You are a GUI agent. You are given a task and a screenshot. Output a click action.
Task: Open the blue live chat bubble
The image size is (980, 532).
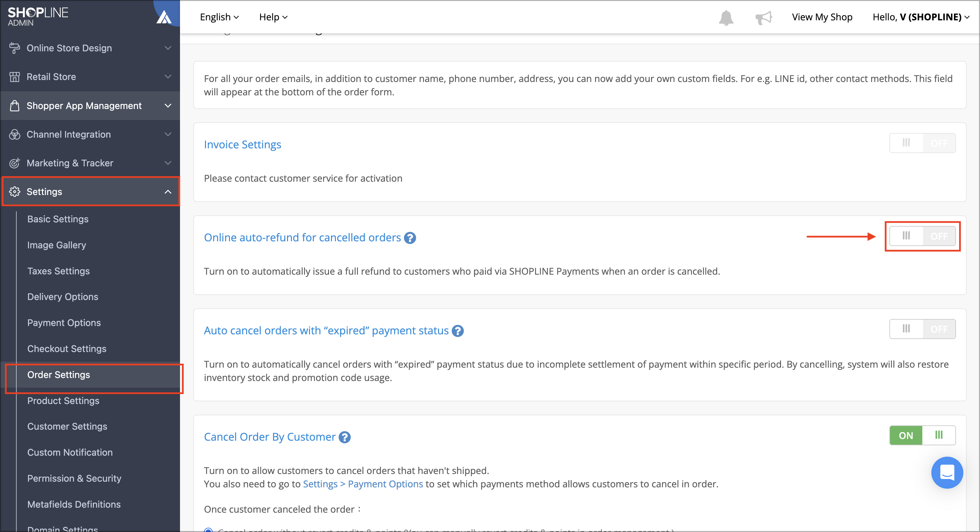947,472
